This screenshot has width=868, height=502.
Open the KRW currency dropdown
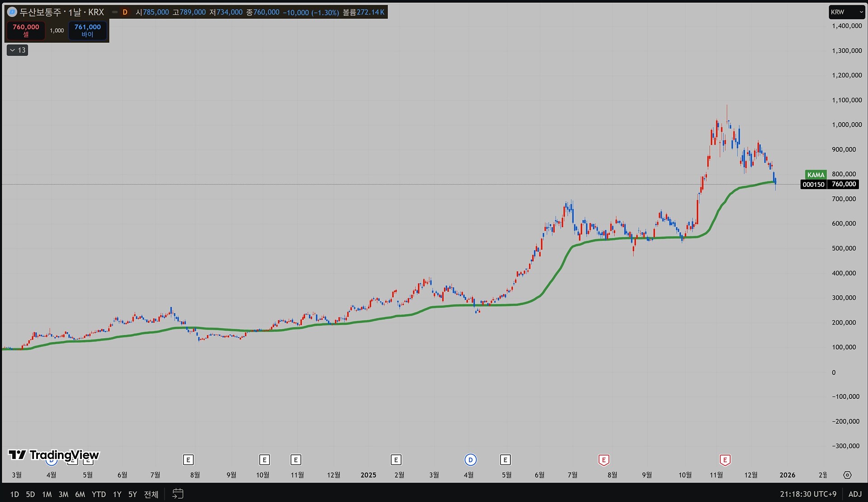click(846, 12)
